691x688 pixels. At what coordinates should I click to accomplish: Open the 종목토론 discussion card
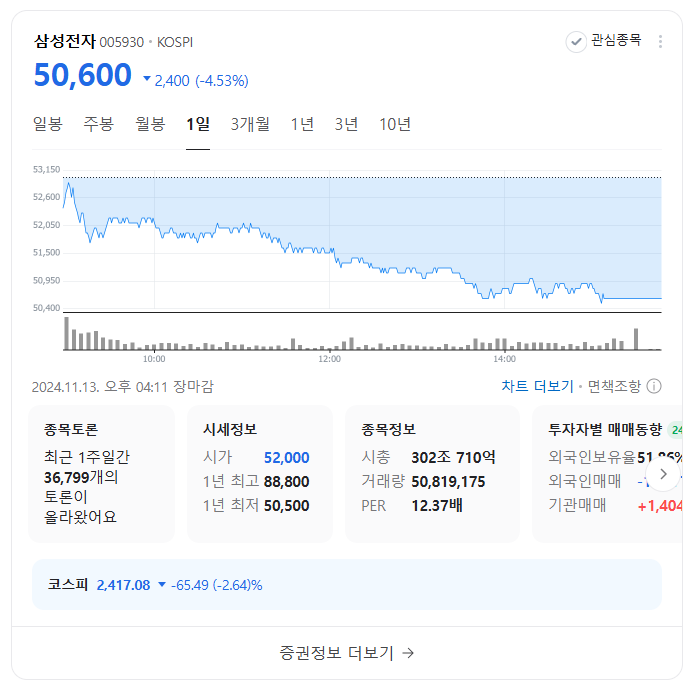point(101,474)
